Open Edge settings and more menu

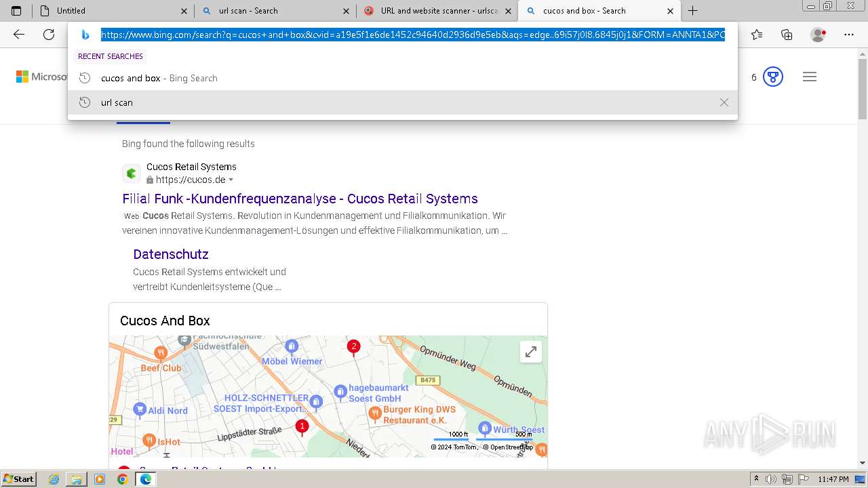point(849,35)
